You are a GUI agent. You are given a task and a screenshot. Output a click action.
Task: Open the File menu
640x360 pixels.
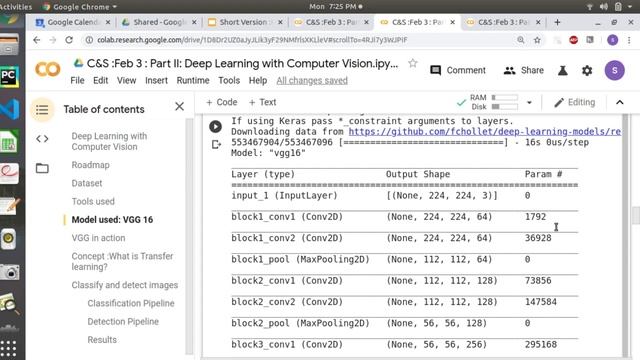(x=77, y=80)
